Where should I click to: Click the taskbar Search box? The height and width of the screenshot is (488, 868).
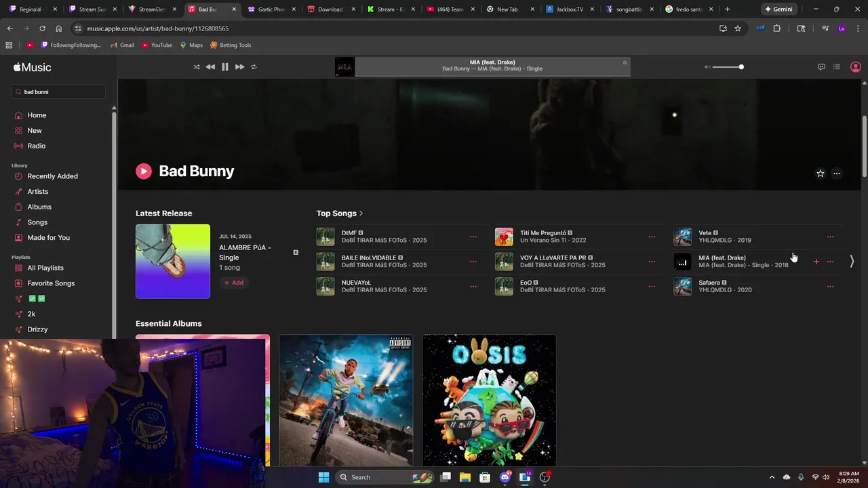(385, 477)
